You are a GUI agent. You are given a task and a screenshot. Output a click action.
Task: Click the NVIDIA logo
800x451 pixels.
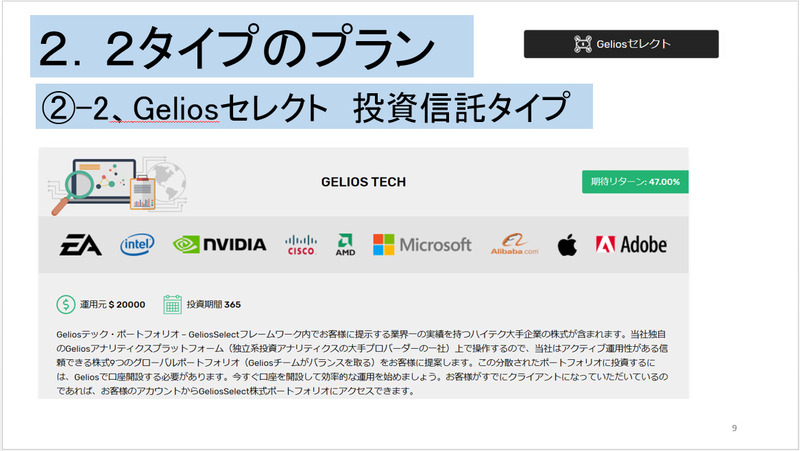219,245
